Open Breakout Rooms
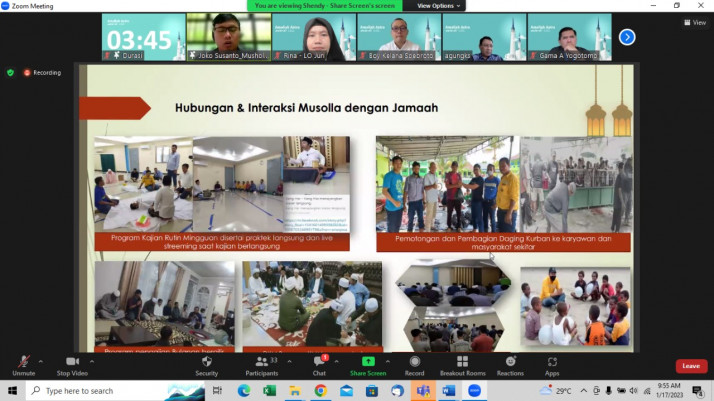The image size is (714, 401). pyautogui.click(x=462, y=363)
